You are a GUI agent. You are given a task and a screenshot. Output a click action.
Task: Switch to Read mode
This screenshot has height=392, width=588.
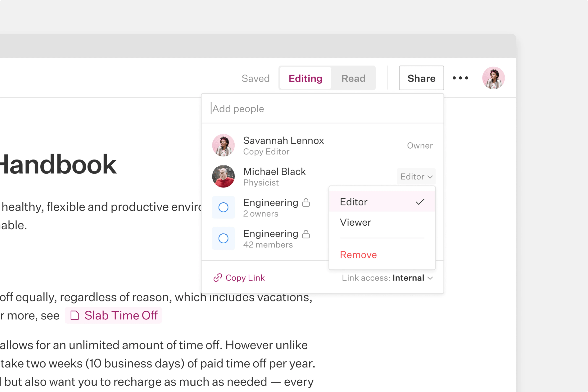[353, 78]
